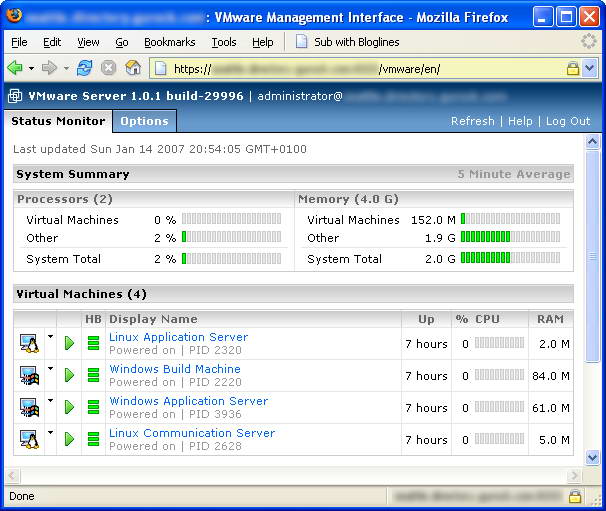Reload the page with the refresh icon
The height and width of the screenshot is (511, 606).
(x=84, y=68)
